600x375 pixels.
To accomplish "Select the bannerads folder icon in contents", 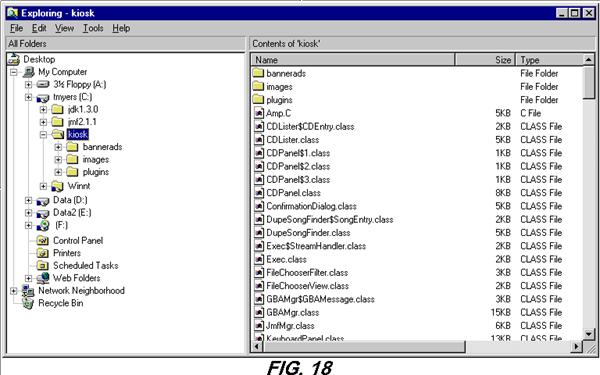I will click(x=258, y=73).
